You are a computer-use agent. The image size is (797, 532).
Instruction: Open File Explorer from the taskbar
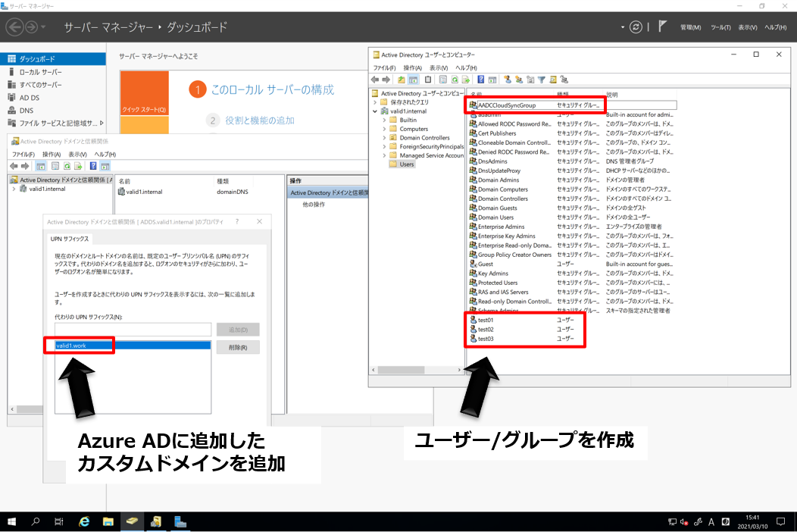[108, 521]
